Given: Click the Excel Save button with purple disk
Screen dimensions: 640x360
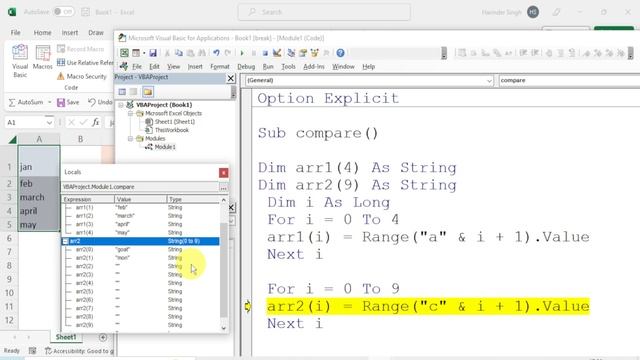Looking at the screenshot, I should point(68,102).
